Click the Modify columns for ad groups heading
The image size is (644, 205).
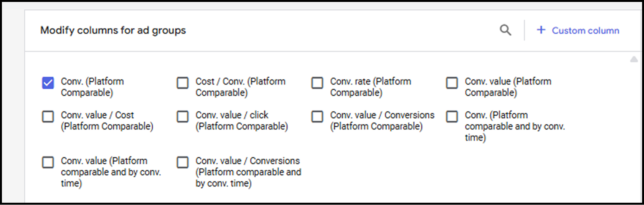point(113,30)
